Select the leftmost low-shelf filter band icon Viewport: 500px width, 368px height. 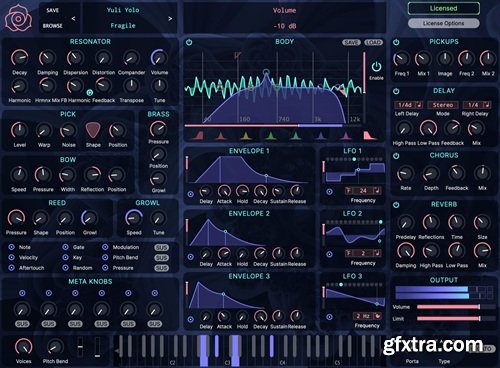tap(199, 135)
